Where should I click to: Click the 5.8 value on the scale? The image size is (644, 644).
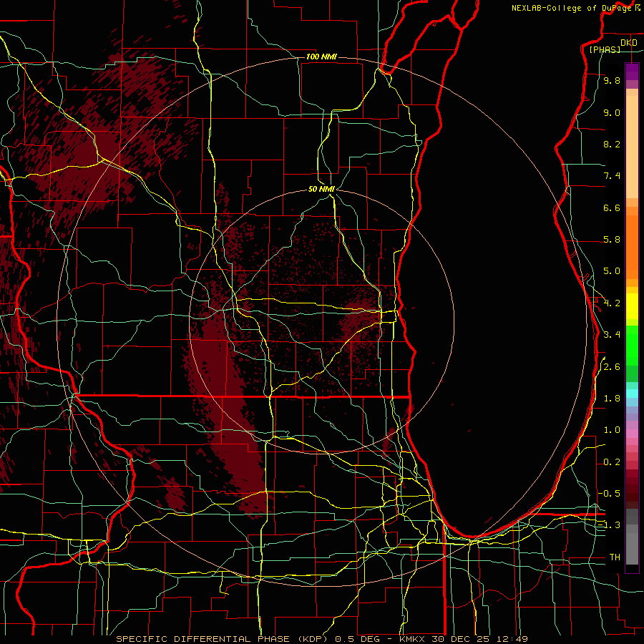coord(612,240)
